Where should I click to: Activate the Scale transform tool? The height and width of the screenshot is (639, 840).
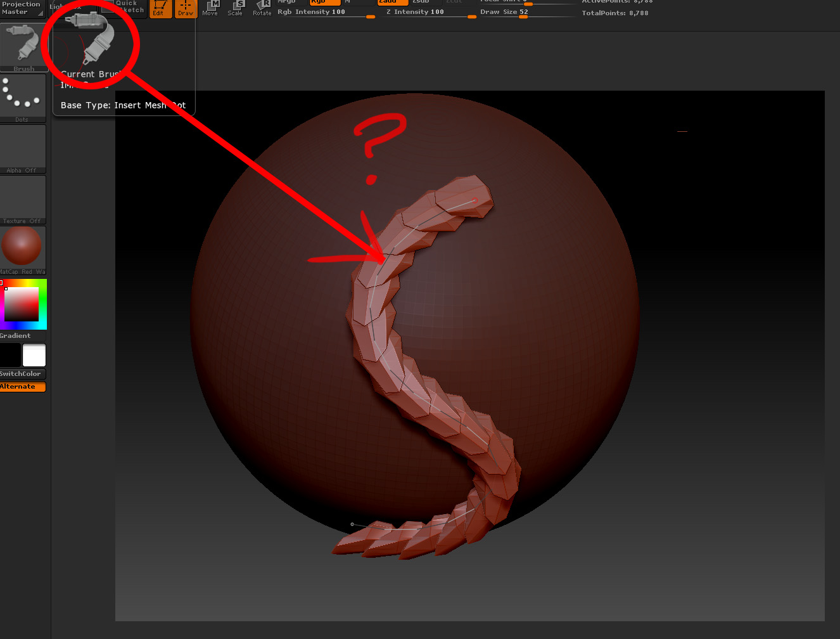point(235,9)
